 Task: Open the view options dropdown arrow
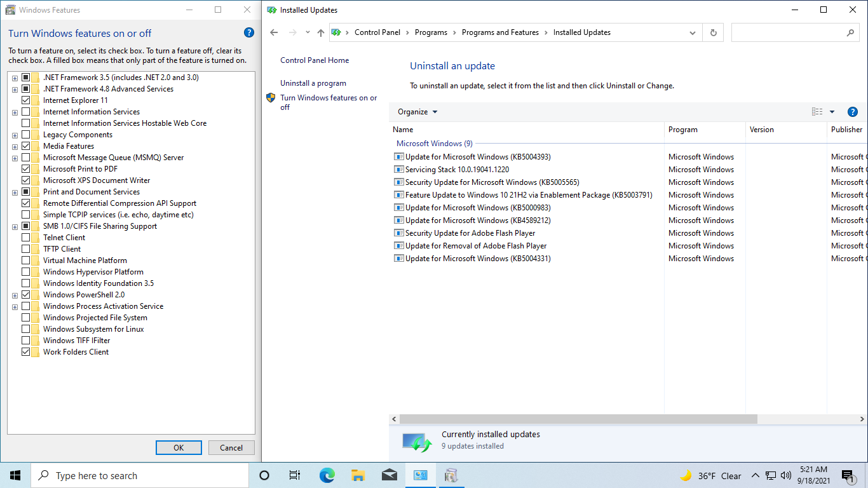(x=832, y=112)
